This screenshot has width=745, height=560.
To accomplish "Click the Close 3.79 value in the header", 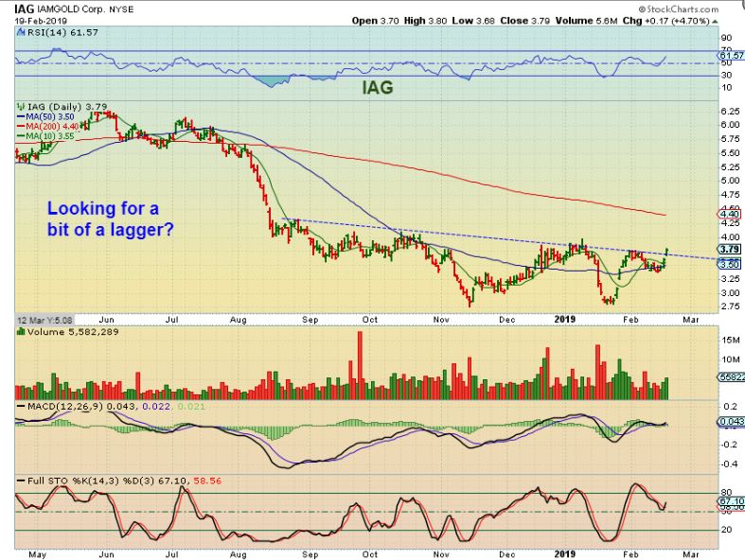I will tap(524, 21).
